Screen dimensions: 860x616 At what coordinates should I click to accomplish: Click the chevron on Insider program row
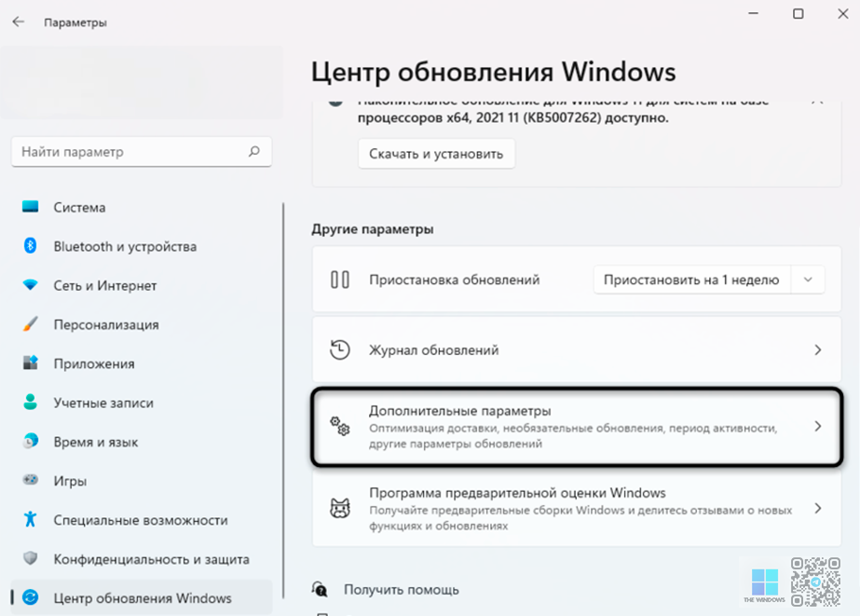(x=818, y=509)
